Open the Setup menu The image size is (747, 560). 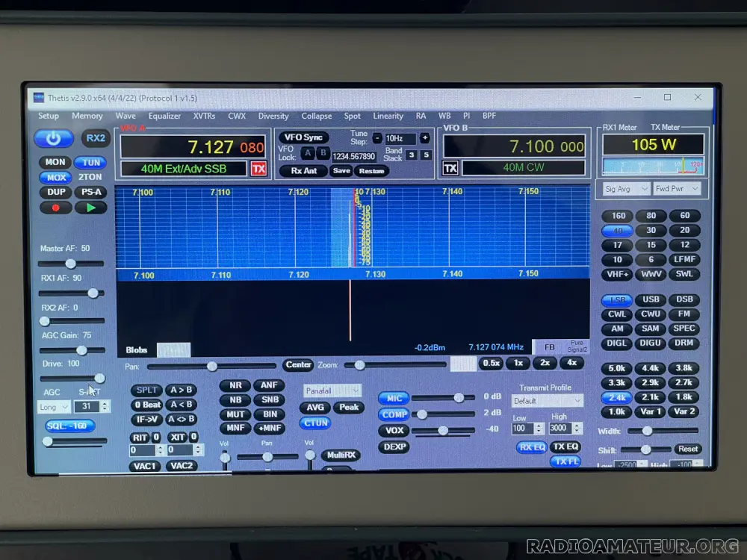click(x=49, y=116)
